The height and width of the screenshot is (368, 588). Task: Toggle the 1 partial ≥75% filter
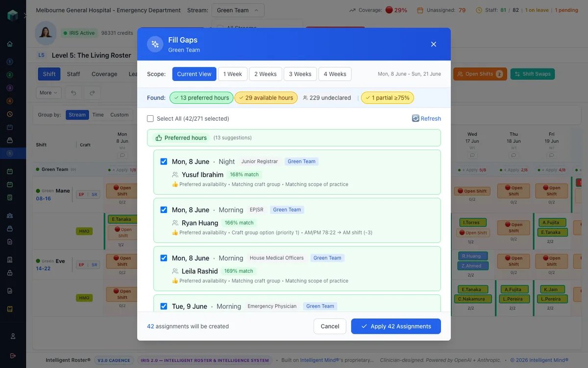388,98
